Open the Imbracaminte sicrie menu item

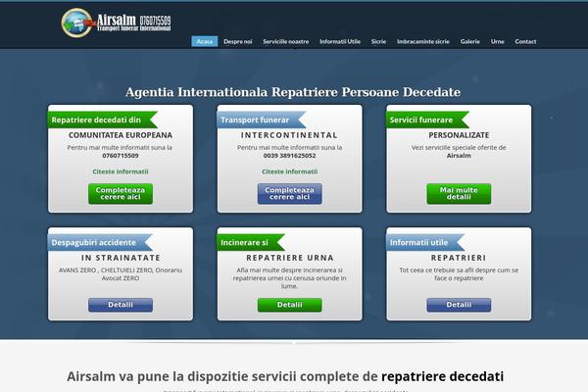[x=423, y=41]
